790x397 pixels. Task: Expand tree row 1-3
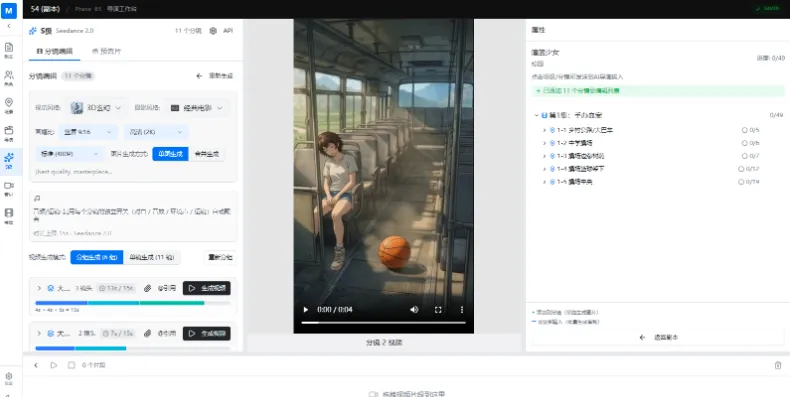(544, 156)
